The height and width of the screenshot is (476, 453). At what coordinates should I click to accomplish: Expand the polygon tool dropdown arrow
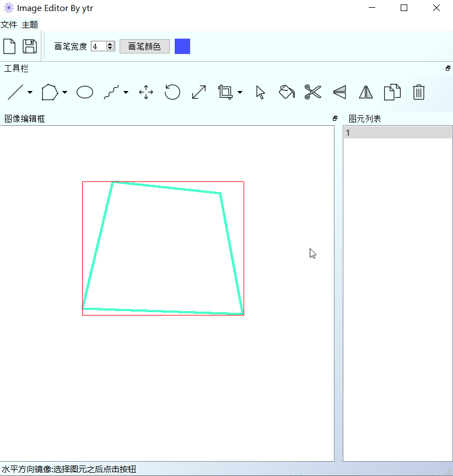click(64, 92)
